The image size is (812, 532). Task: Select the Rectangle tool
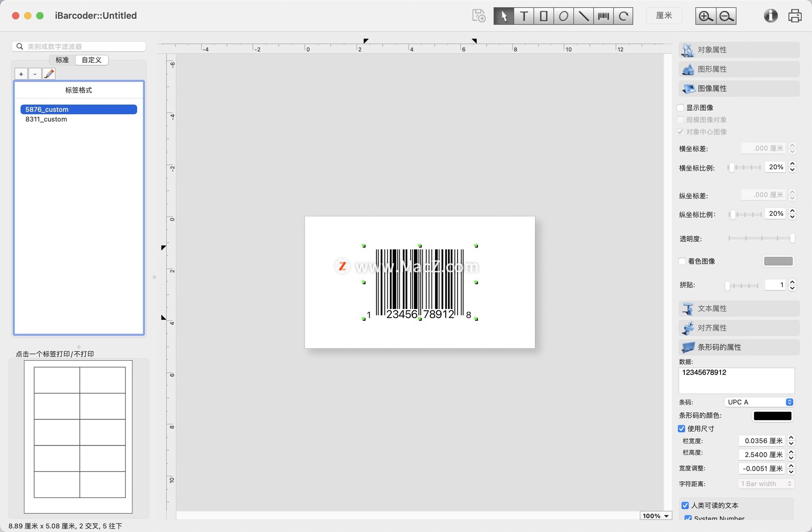543,16
